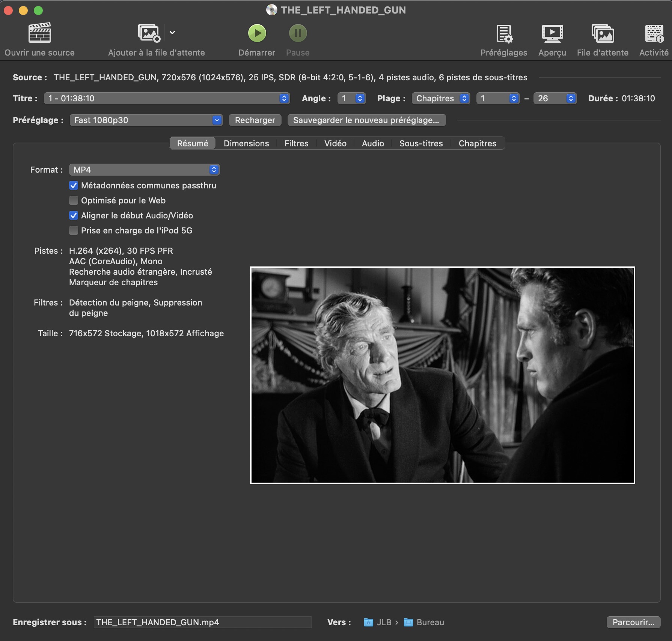Open the Plage Chapitres dropdown
This screenshot has width=672, height=641.
[441, 98]
